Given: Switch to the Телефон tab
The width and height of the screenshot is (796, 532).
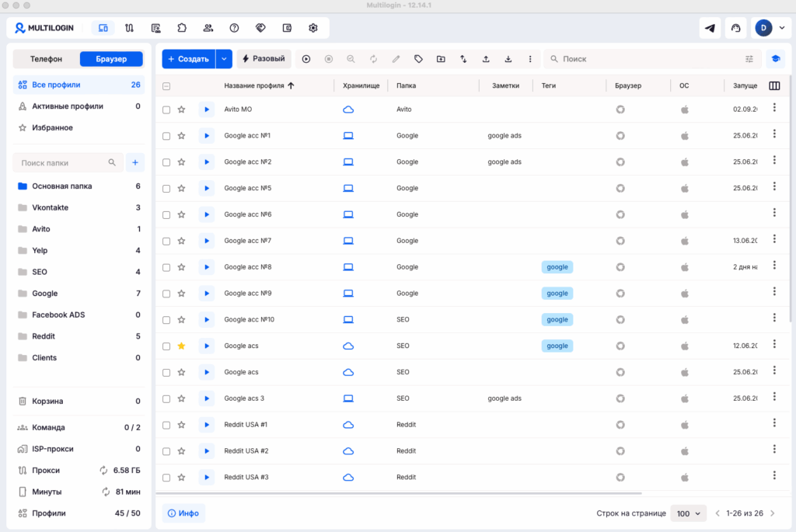Looking at the screenshot, I should 46,59.
